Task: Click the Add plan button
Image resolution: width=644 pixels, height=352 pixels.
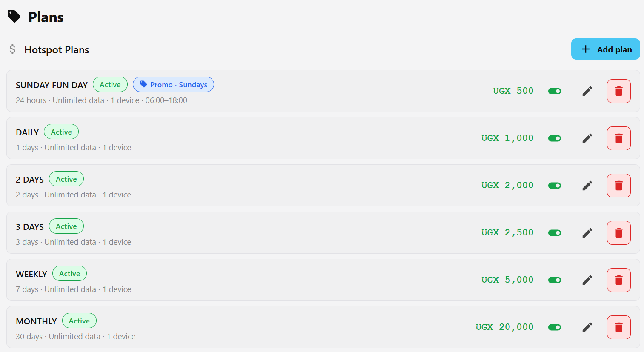Action: pyautogui.click(x=606, y=49)
